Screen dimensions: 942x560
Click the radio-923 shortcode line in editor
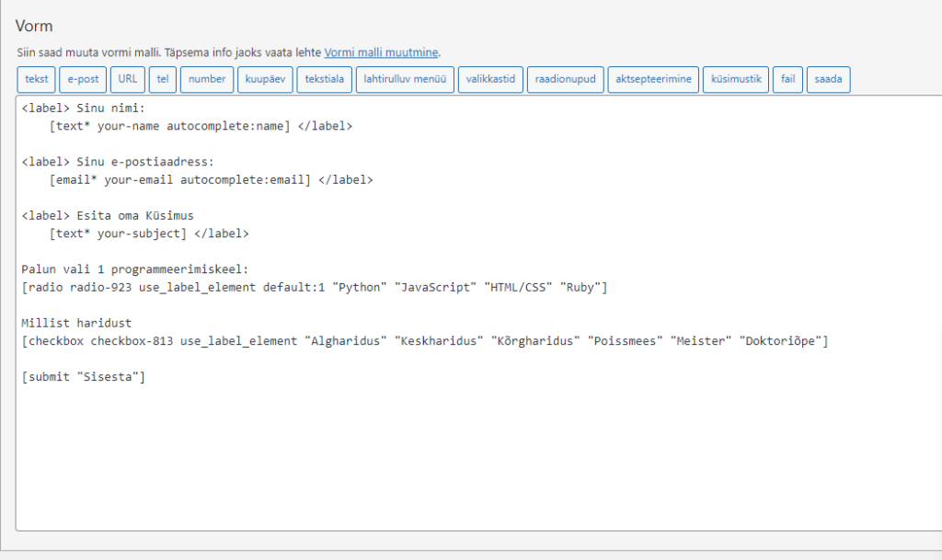pos(313,288)
